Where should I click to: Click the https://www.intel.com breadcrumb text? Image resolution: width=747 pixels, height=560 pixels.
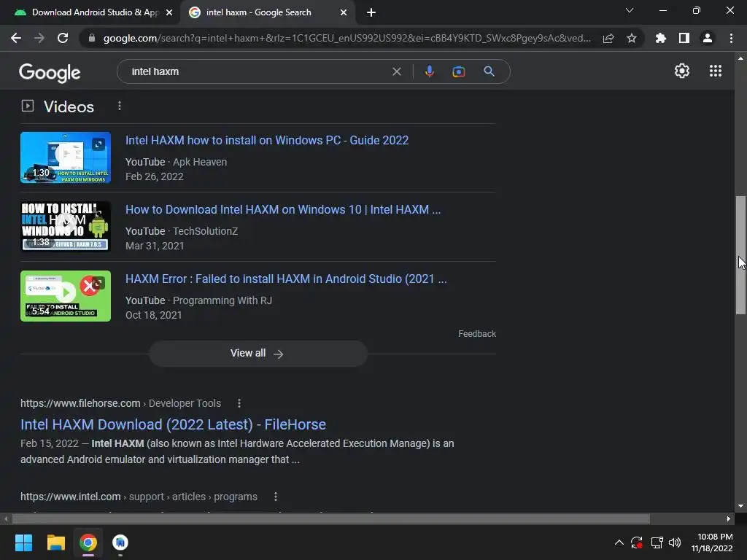[x=71, y=497]
